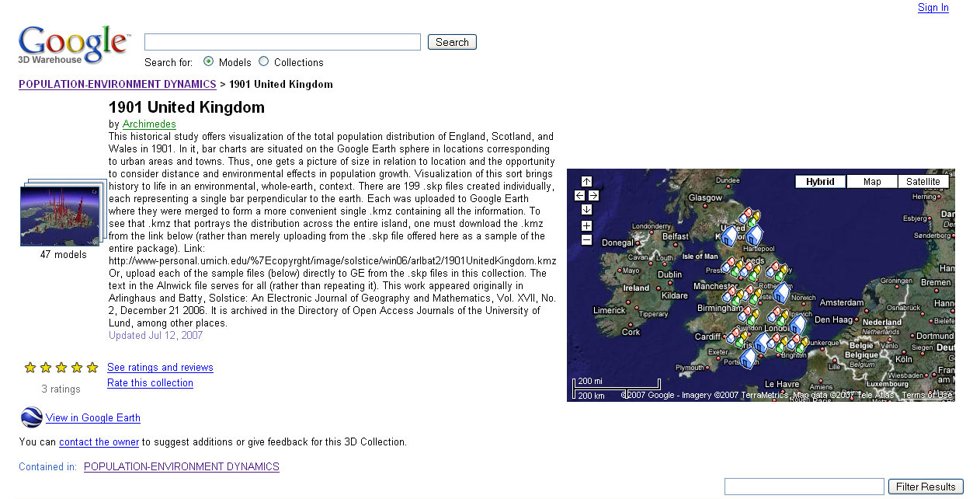Select the Collections search radio button
Viewport: 980px width, 499px height.
click(264, 61)
